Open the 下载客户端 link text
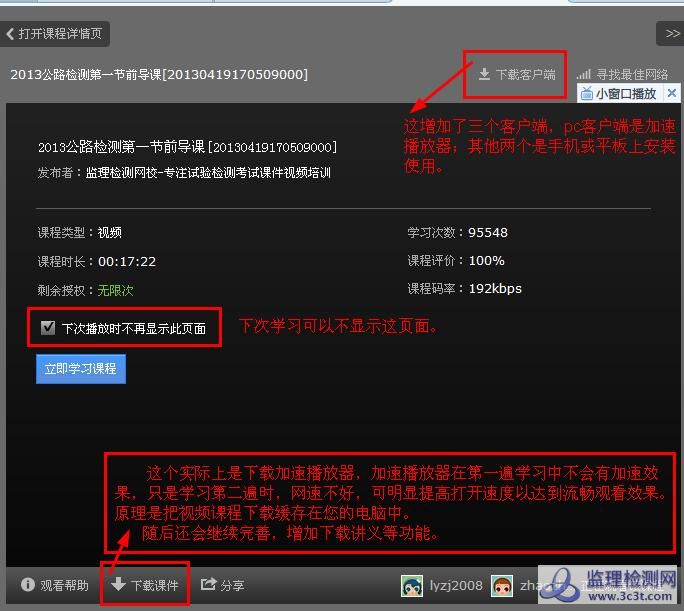Image resolution: width=684 pixels, height=611 pixels. point(525,75)
